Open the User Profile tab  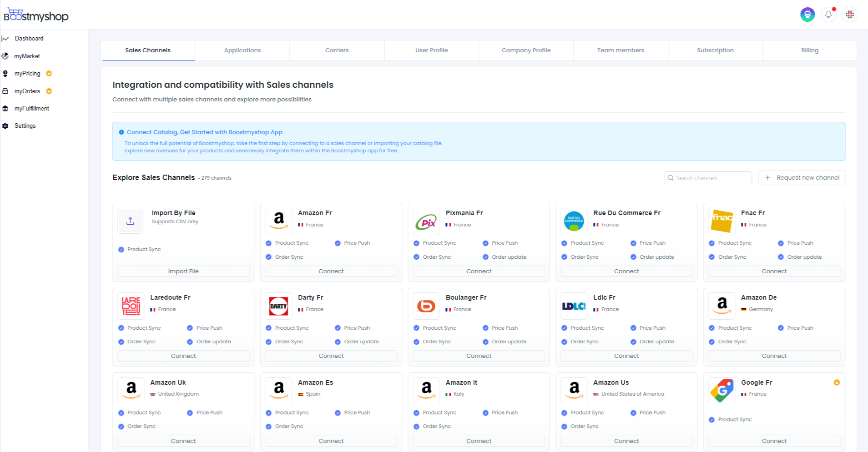click(432, 50)
